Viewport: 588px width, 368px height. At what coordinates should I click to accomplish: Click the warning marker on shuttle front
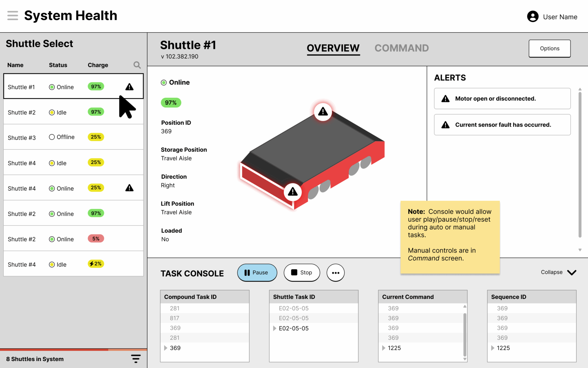293,192
